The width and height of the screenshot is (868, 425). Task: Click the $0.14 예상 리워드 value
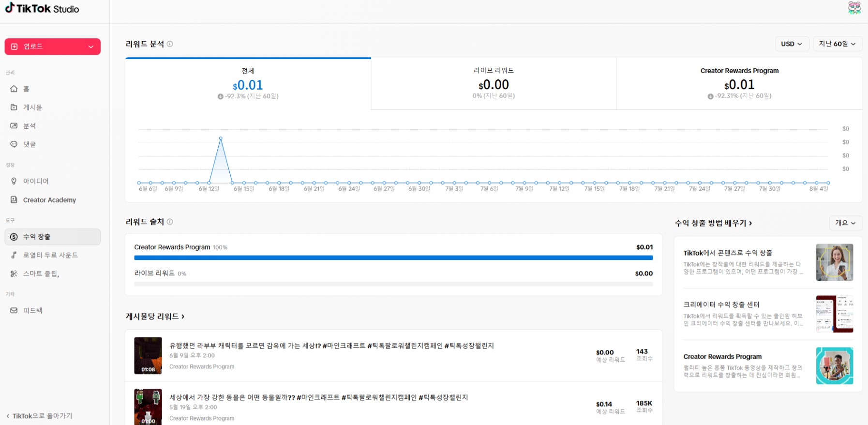tap(604, 404)
